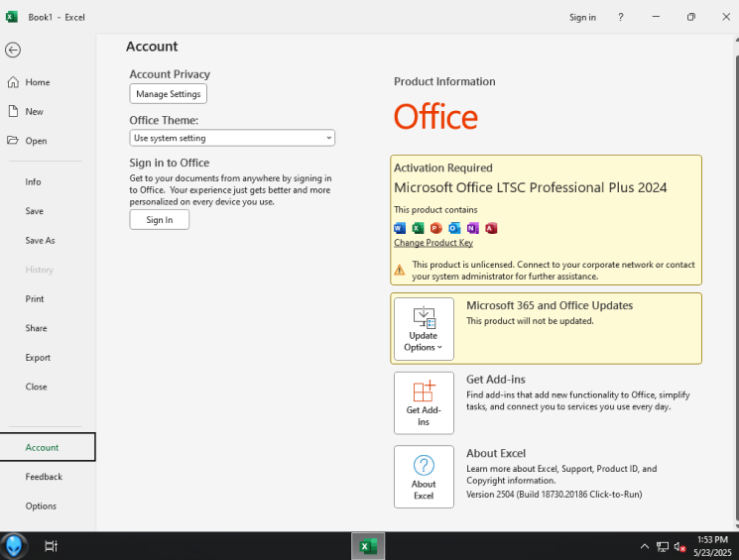739x560 pixels.
Task: Go to the Open page
Action: click(x=36, y=141)
